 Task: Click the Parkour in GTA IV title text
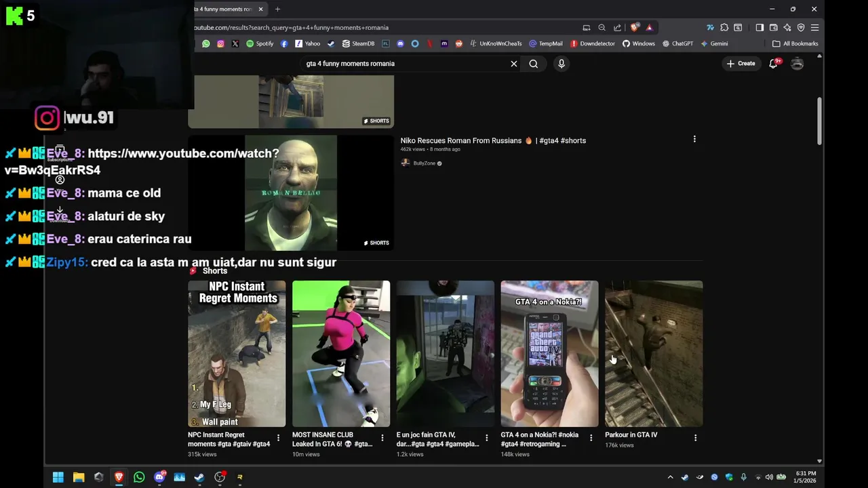631,435
